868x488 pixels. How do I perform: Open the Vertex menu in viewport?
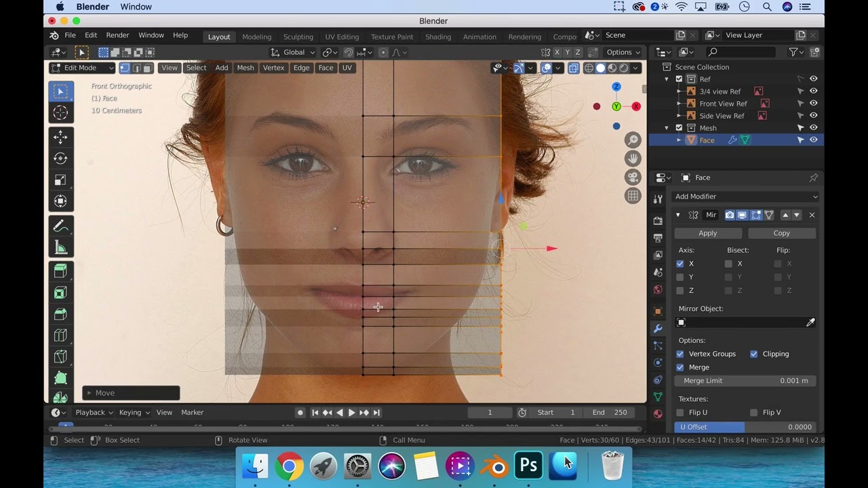pyautogui.click(x=273, y=68)
